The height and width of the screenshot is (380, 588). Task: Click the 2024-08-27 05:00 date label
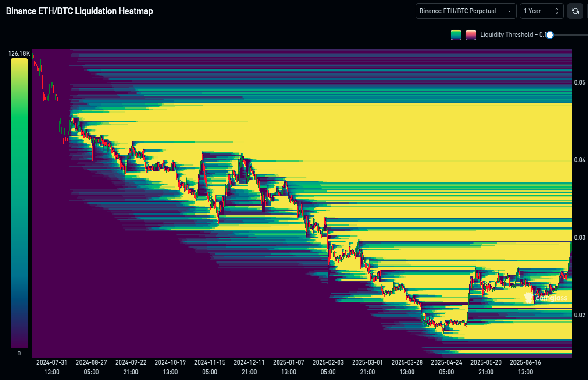tap(91, 367)
